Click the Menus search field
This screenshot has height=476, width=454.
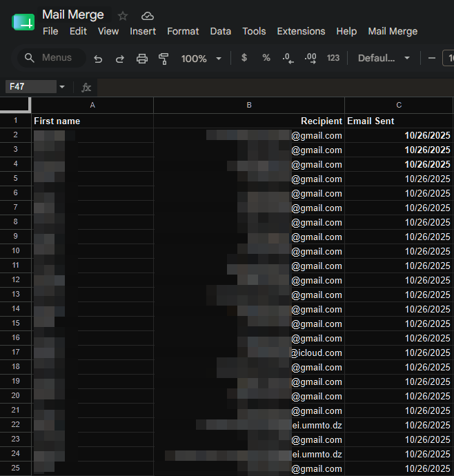(52, 58)
